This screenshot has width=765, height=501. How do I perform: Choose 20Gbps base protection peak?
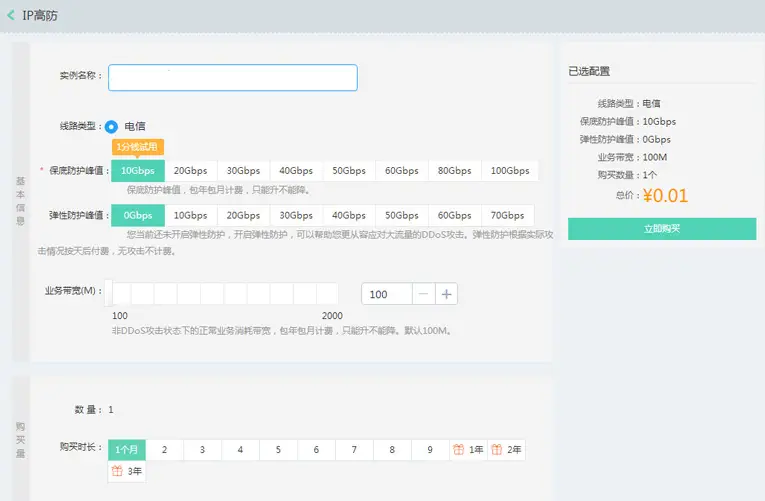coord(190,171)
